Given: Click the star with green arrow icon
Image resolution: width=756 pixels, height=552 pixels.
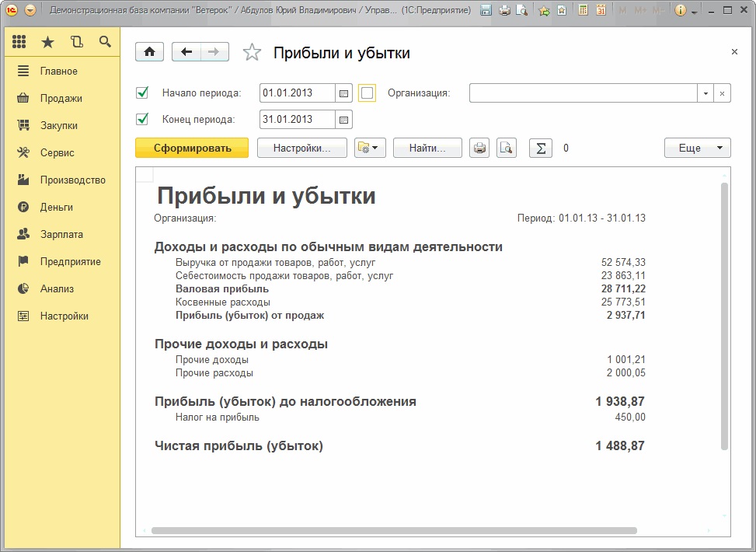Looking at the screenshot, I should tap(544, 10).
